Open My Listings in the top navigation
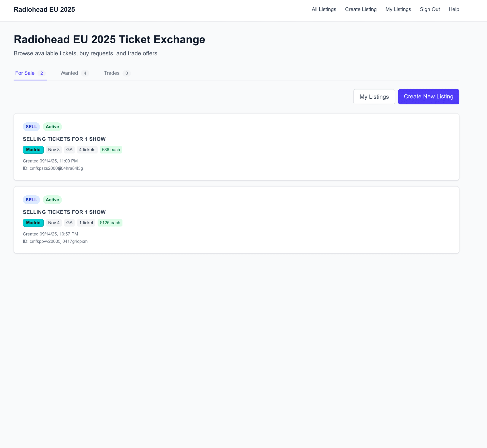The width and height of the screenshot is (487, 448). 398,9
